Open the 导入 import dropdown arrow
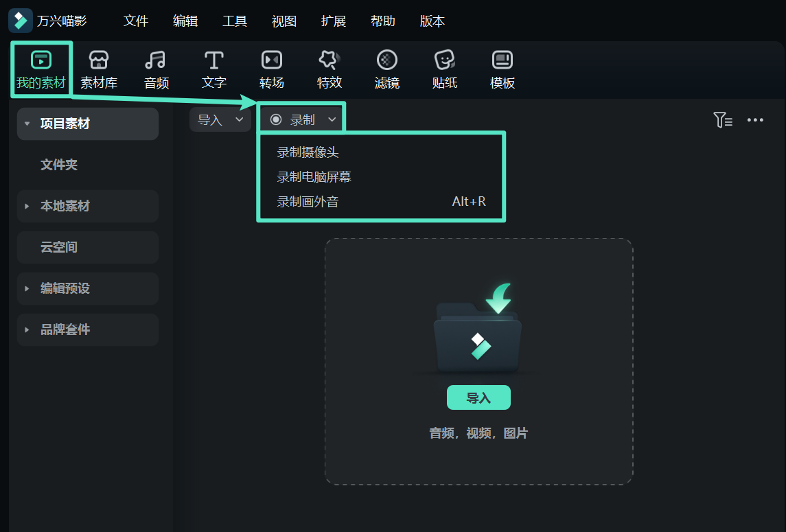This screenshot has width=786, height=532. click(239, 119)
